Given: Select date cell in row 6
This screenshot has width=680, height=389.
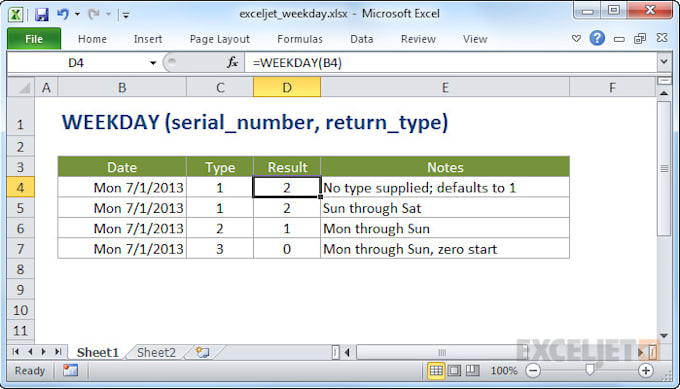Looking at the screenshot, I should [x=122, y=229].
